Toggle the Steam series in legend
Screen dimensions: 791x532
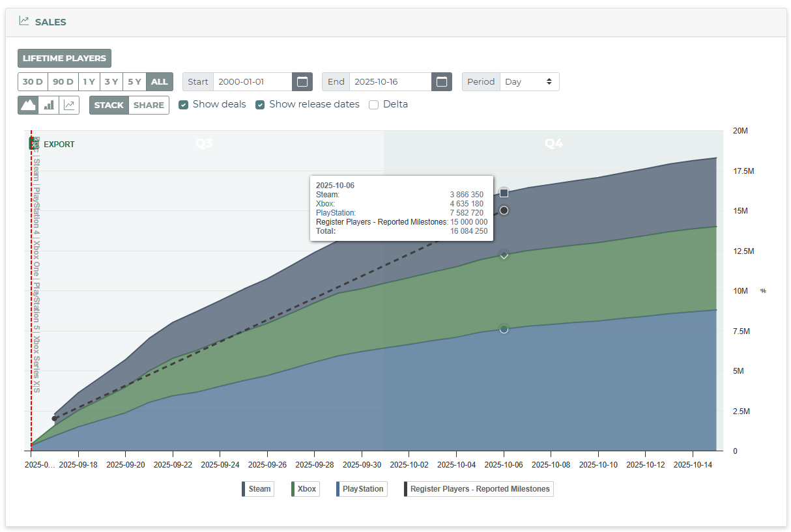(x=257, y=488)
